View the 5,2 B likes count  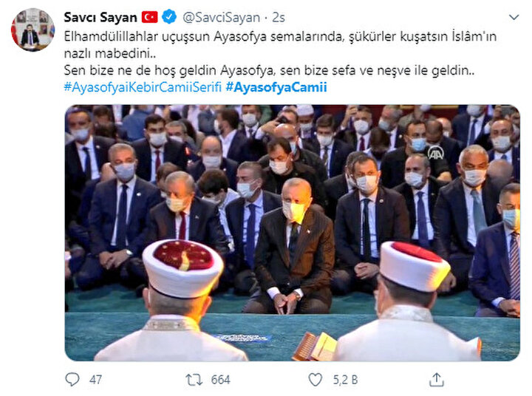[x=345, y=380]
